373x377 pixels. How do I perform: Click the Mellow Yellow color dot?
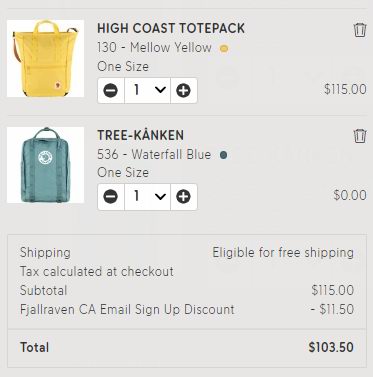point(224,49)
